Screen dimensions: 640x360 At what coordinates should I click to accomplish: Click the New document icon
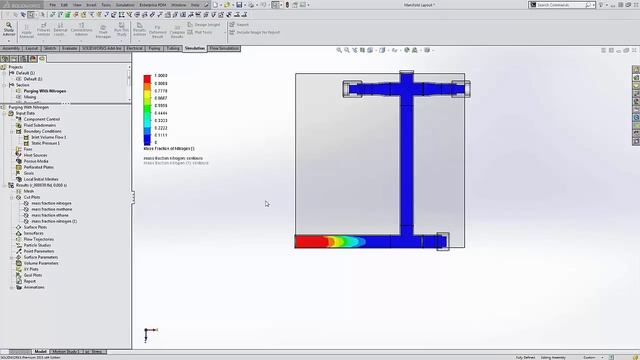tap(216, 5)
